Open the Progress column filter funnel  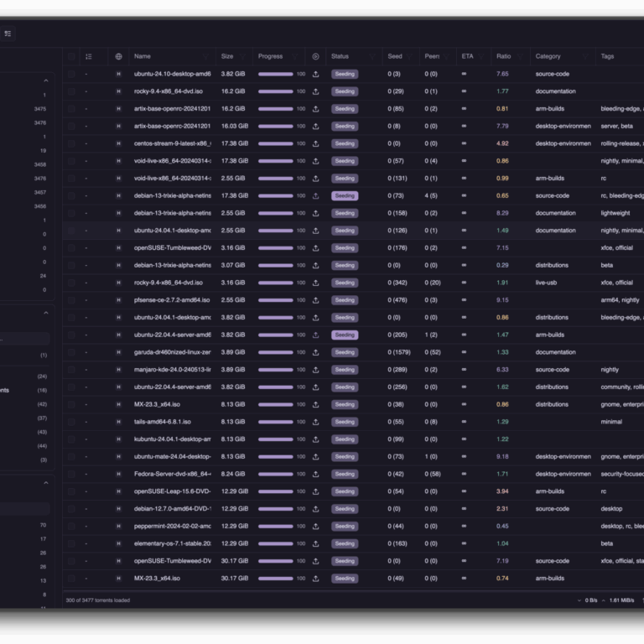[295, 57]
